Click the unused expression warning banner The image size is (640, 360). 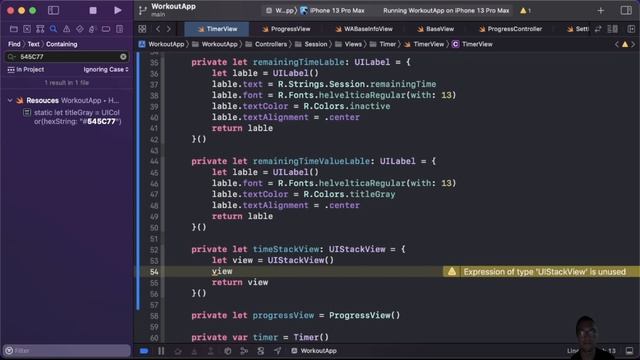(541, 272)
